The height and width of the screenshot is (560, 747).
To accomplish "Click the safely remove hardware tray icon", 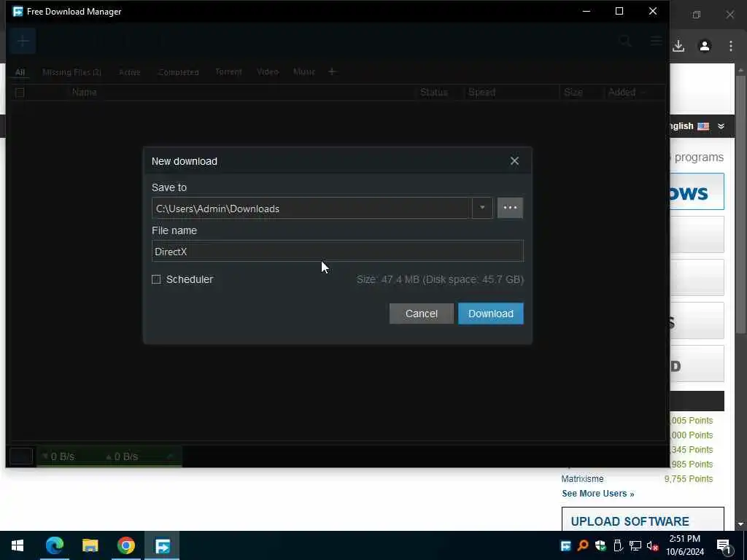I will coord(618,545).
